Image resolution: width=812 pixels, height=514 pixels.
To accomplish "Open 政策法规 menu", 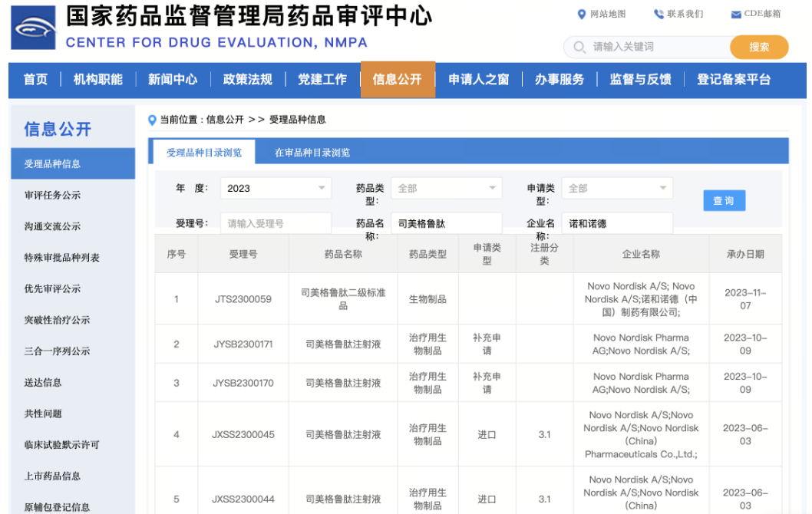I will click(x=247, y=79).
